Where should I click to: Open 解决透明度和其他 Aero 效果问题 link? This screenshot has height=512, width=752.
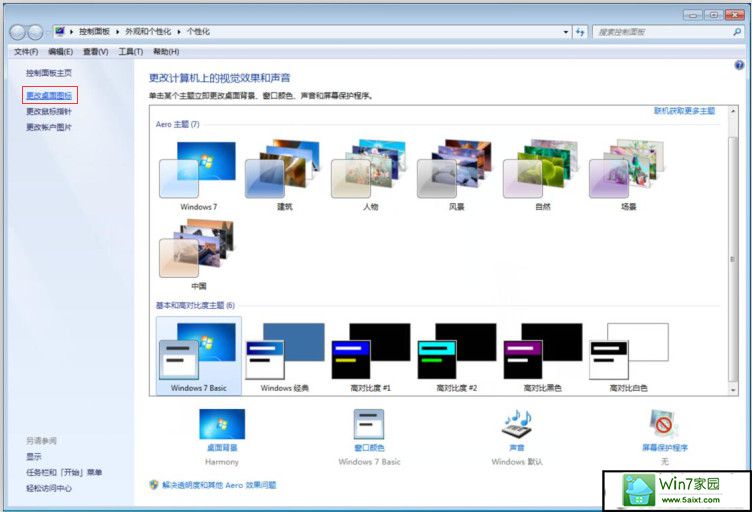pyautogui.click(x=219, y=485)
